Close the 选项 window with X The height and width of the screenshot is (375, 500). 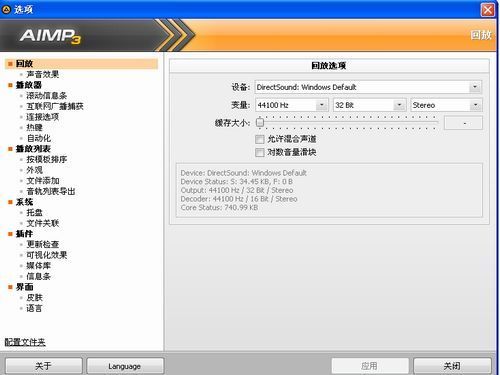pos(488,10)
